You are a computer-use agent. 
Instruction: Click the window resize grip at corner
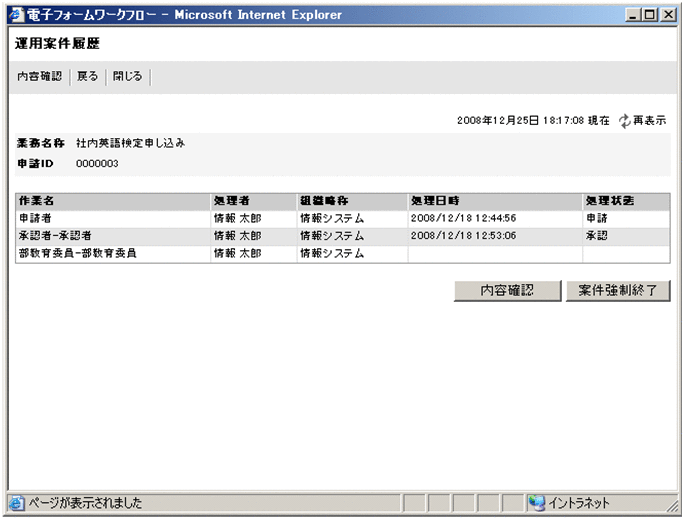672,506
